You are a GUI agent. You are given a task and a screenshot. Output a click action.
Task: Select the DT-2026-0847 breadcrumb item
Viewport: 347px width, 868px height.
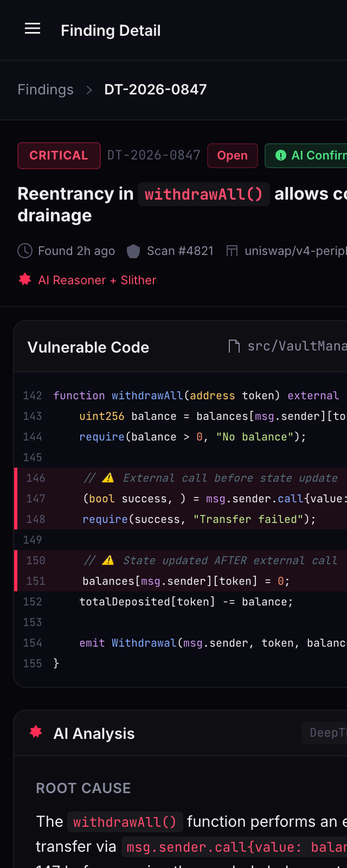click(x=156, y=90)
